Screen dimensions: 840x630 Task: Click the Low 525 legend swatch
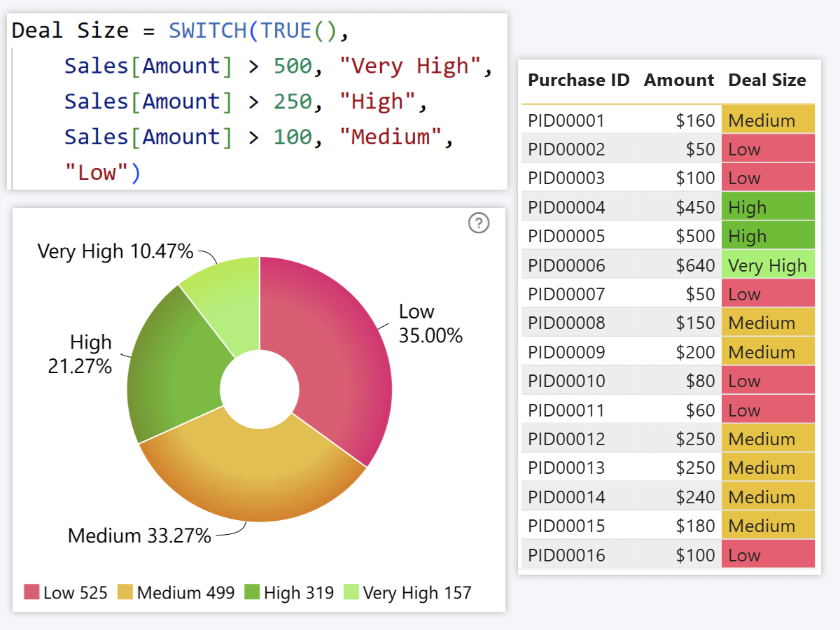click(x=31, y=592)
